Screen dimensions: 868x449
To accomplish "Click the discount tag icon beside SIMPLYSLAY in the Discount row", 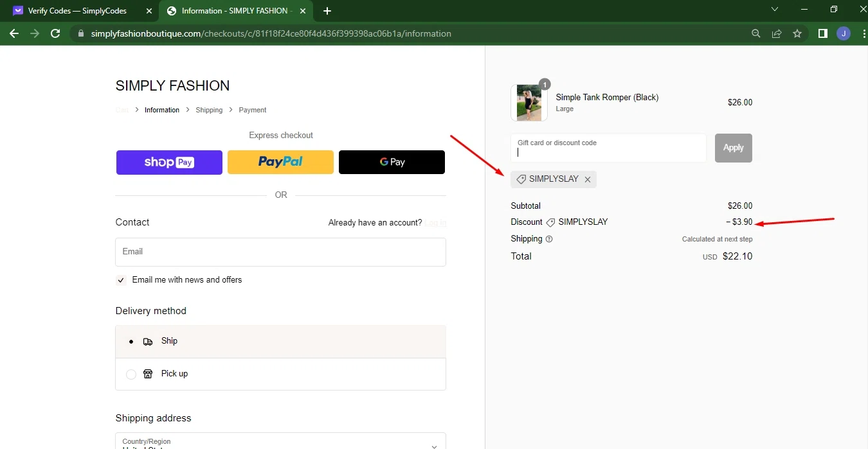I will coord(550,222).
